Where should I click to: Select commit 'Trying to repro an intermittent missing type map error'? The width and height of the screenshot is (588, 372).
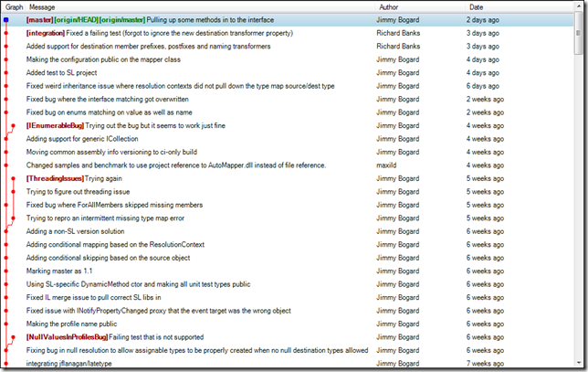[x=105, y=218]
